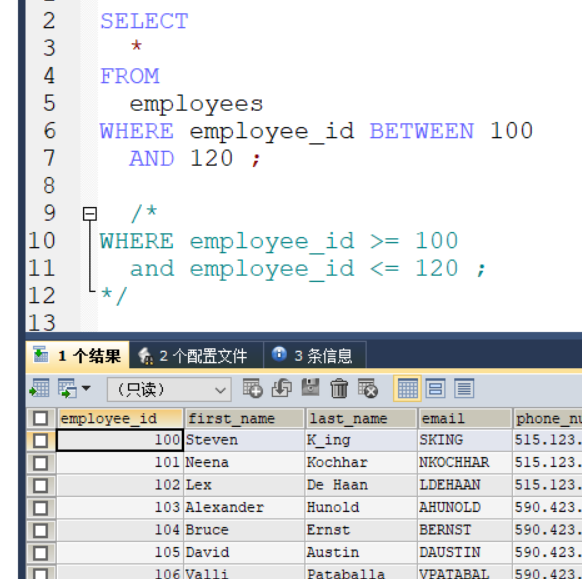
Task: Click the duplicate row icon
Action: coord(282,389)
